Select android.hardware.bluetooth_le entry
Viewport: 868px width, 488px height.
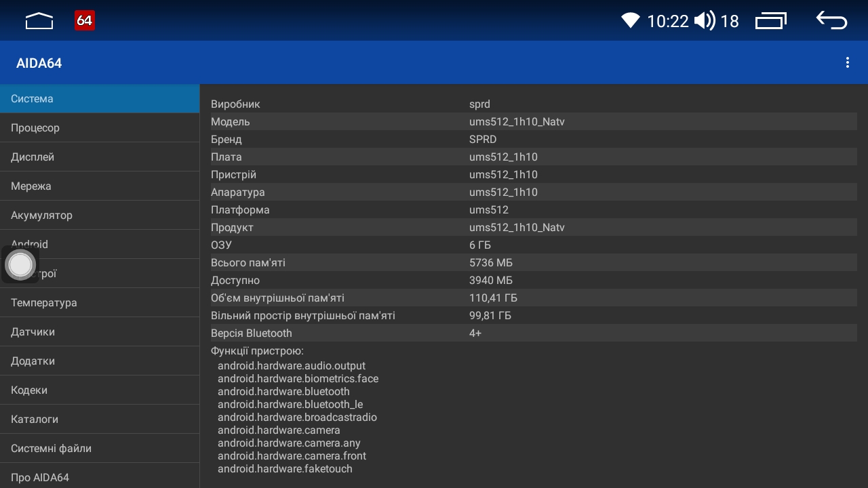click(x=290, y=405)
